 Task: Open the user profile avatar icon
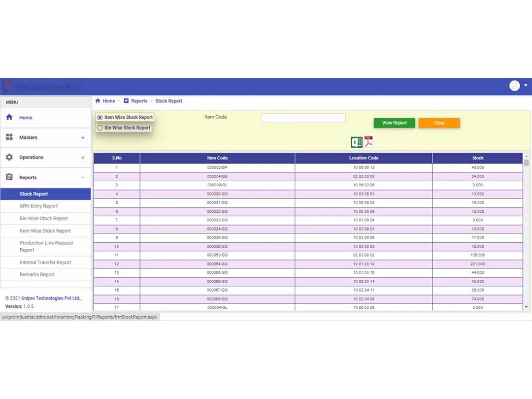click(x=514, y=85)
